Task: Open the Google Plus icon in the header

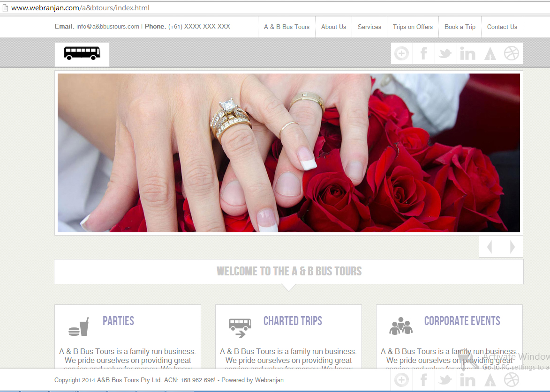Action: 402,53
